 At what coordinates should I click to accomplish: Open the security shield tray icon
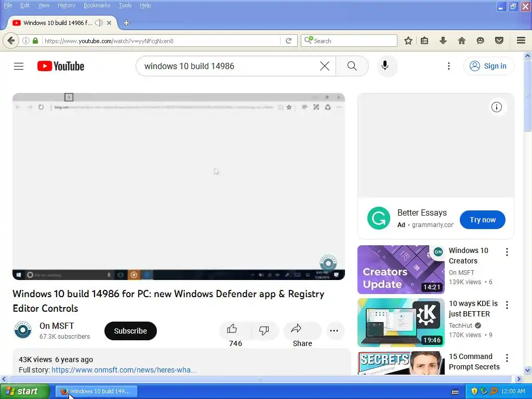(x=474, y=391)
